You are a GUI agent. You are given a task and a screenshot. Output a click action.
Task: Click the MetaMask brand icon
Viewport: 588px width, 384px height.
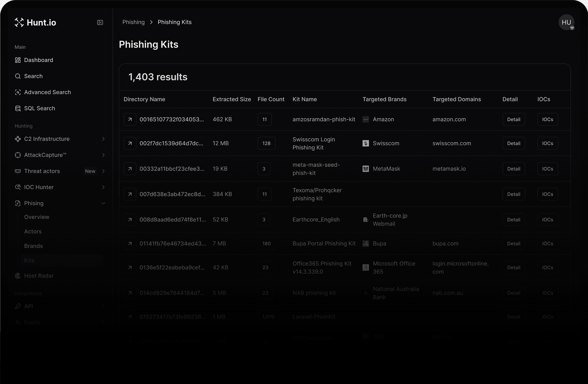point(366,169)
